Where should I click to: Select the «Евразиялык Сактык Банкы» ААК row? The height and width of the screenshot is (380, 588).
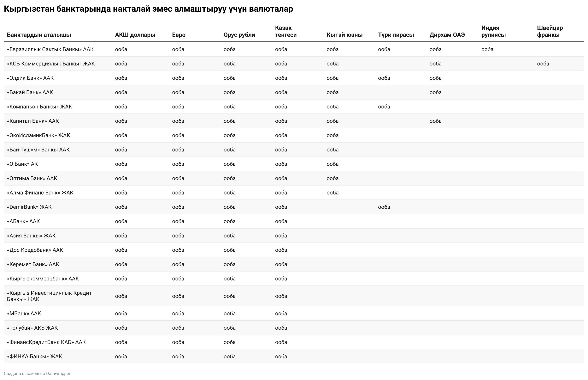294,49
